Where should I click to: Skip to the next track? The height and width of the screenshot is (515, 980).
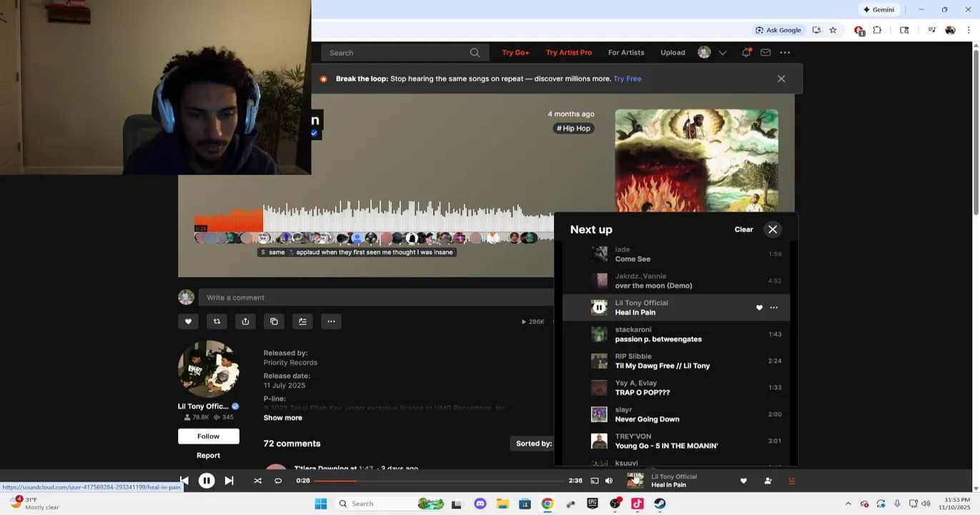pos(229,481)
